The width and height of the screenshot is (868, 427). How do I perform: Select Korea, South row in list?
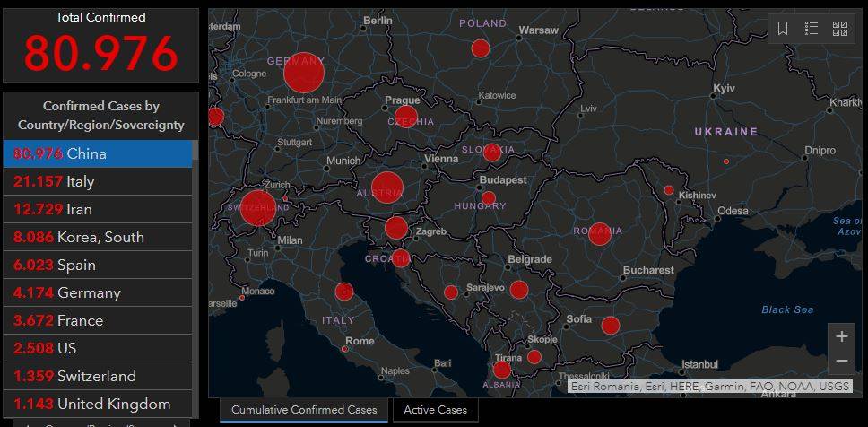point(98,237)
